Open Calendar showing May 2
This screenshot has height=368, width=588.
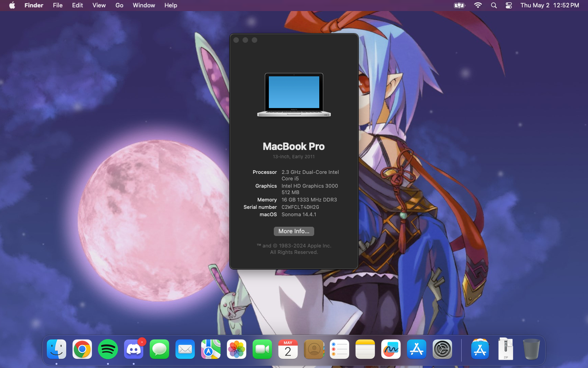click(x=288, y=350)
